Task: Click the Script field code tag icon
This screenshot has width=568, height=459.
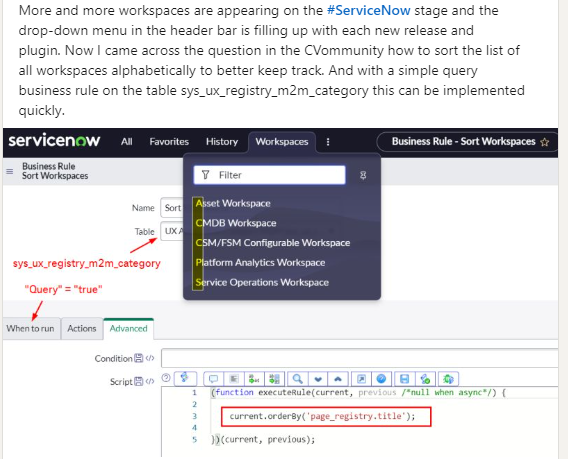Action: 150,381
